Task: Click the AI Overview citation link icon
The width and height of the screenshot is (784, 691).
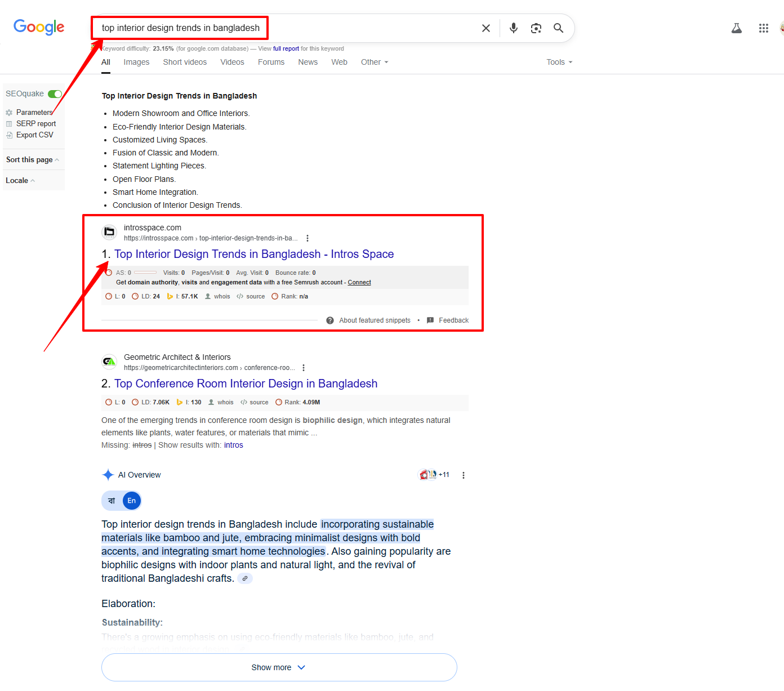Action: (245, 578)
